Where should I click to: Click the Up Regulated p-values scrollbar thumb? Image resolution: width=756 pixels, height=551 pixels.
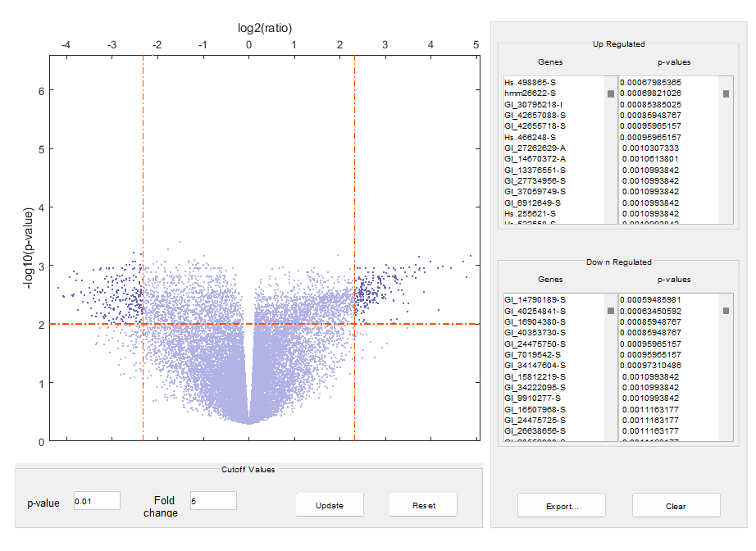726,93
